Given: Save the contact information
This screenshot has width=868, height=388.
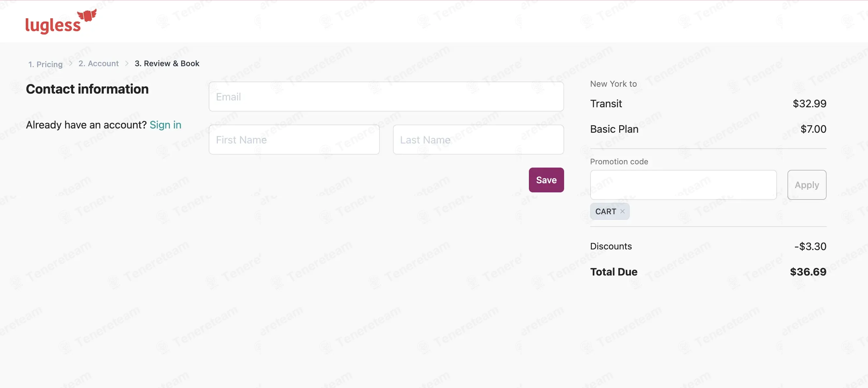Looking at the screenshot, I should click(546, 180).
